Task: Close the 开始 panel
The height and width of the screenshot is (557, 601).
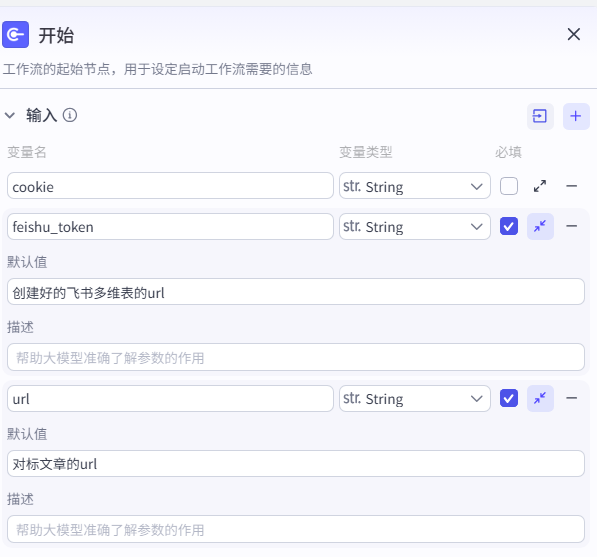Action: tap(573, 34)
